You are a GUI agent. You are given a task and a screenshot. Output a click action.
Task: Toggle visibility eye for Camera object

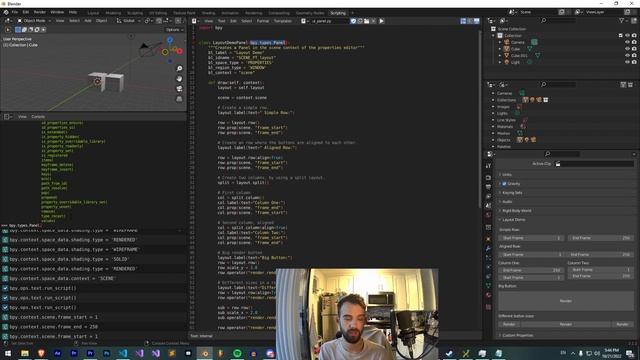627,42
